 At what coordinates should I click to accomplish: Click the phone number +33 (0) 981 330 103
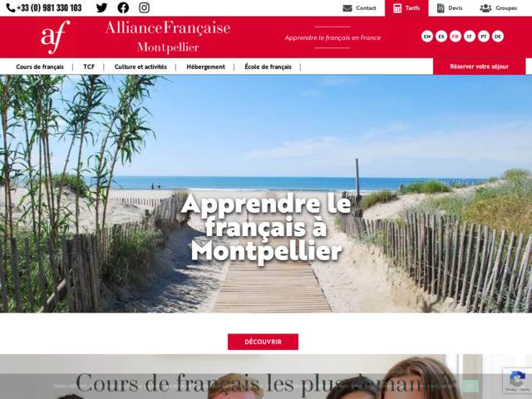pos(49,7)
